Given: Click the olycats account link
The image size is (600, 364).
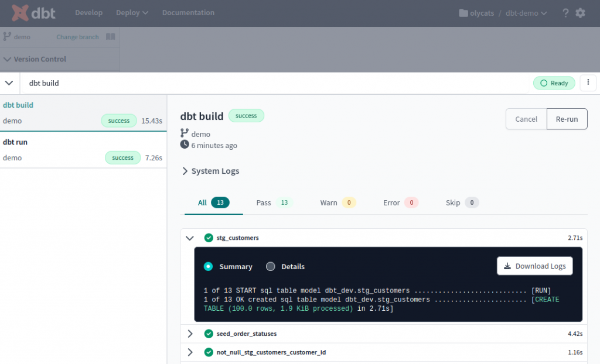Looking at the screenshot, I should click(482, 13).
